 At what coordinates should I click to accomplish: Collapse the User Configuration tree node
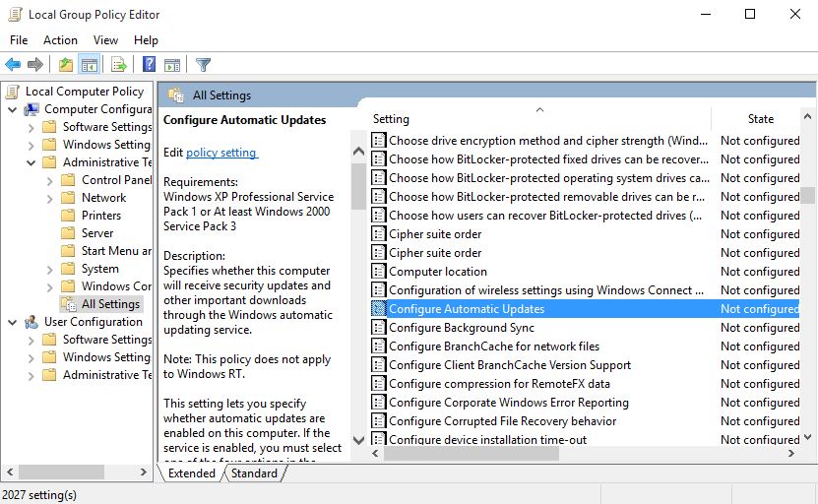click(13, 322)
